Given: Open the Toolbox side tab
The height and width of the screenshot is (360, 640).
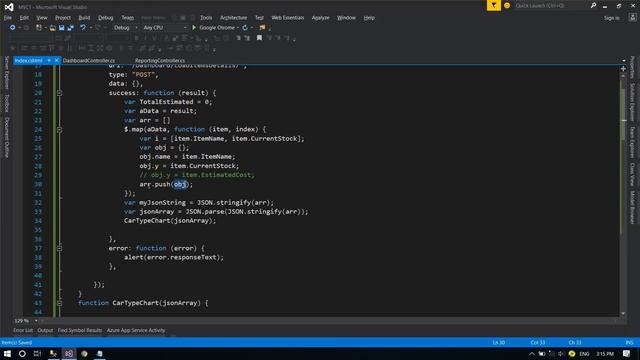Looking at the screenshot, I should tap(7, 103).
